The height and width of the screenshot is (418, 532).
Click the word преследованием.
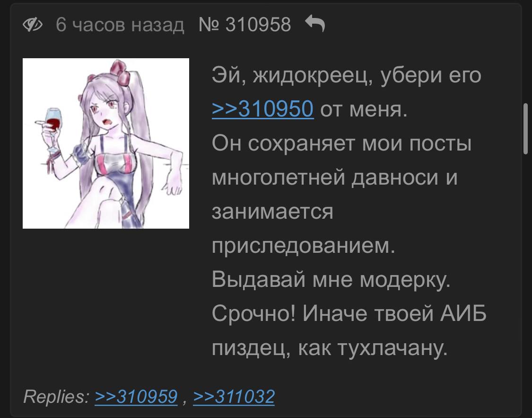[x=303, y=245]
